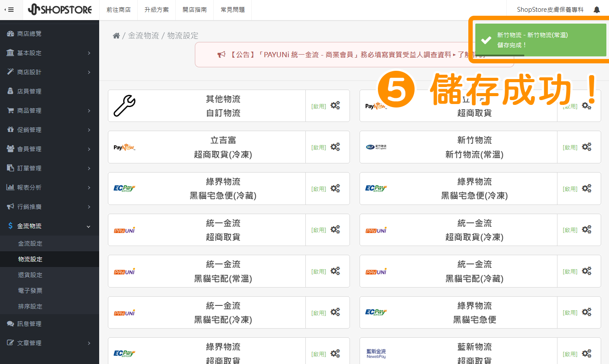Click the ShopStore logo

(60, 10)
